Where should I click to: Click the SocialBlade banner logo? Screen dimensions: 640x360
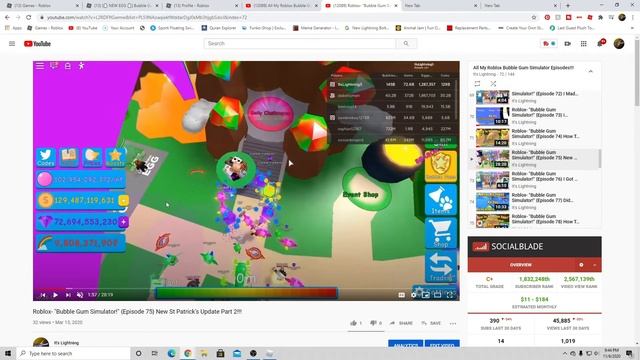coord(508,247)
